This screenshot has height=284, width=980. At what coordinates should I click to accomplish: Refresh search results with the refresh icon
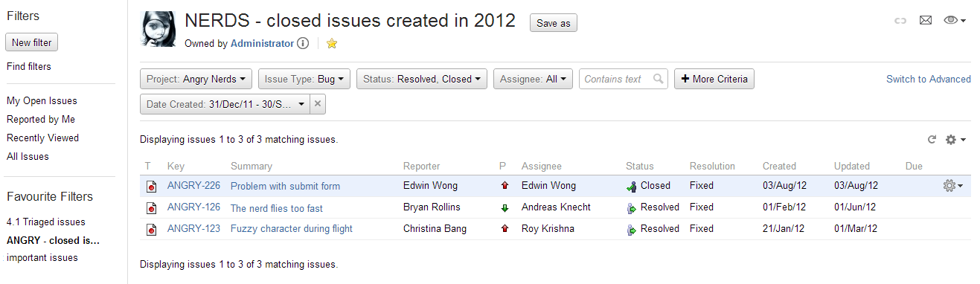click(932, 139)
